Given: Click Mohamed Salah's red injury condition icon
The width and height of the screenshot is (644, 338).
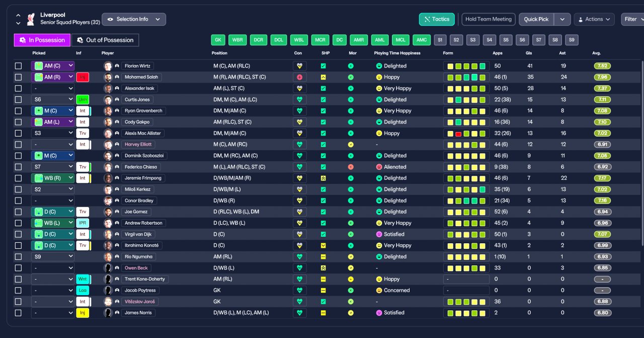Looking at the screenshot, I should (300, 77).
